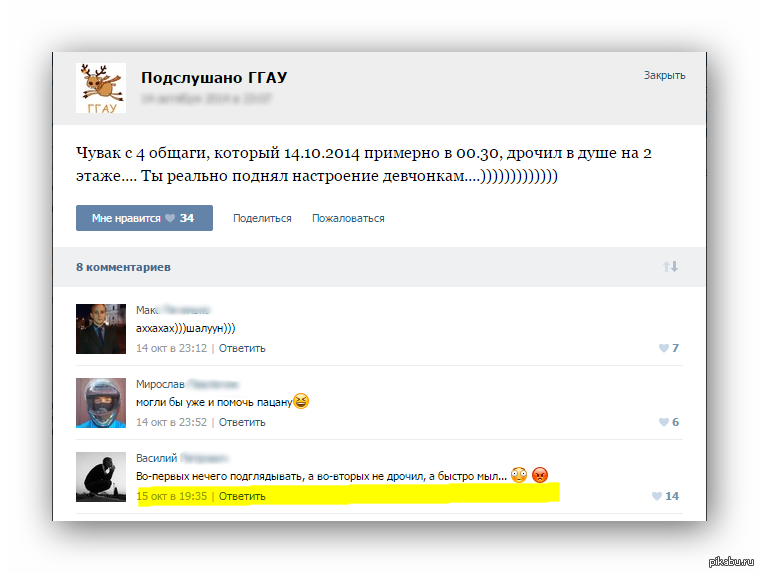759x573 pixels.
Task: Reply to the 15 окт 19:35 comment
Action: pos(242,496)
